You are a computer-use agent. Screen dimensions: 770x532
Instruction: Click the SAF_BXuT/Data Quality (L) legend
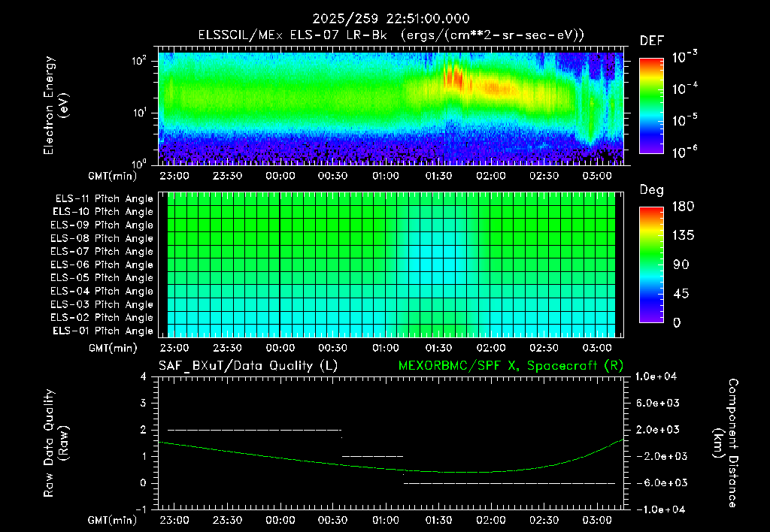tap(248, 366)
